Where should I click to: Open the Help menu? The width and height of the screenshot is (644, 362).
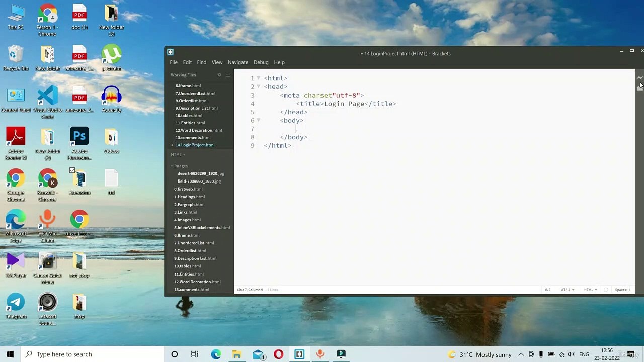point(279,62)
